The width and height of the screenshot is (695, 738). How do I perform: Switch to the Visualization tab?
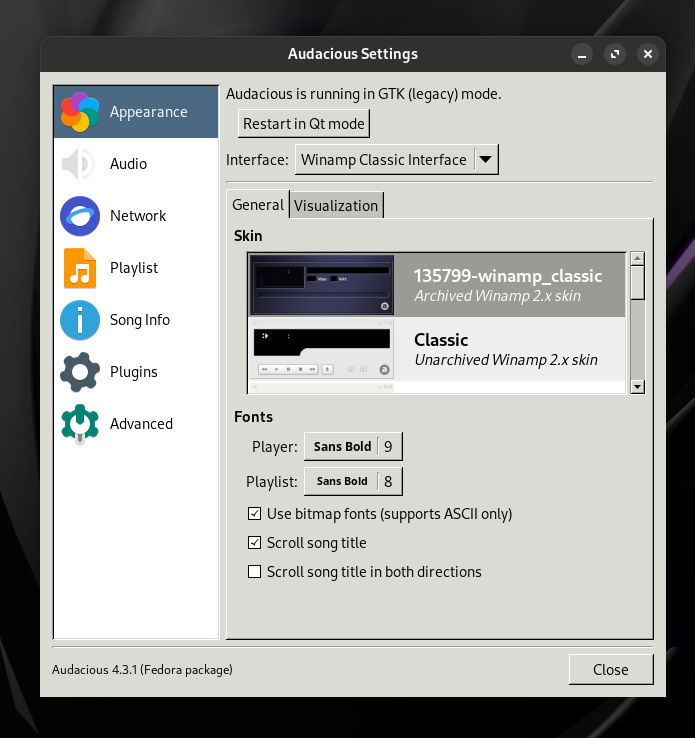click(336, 206)
